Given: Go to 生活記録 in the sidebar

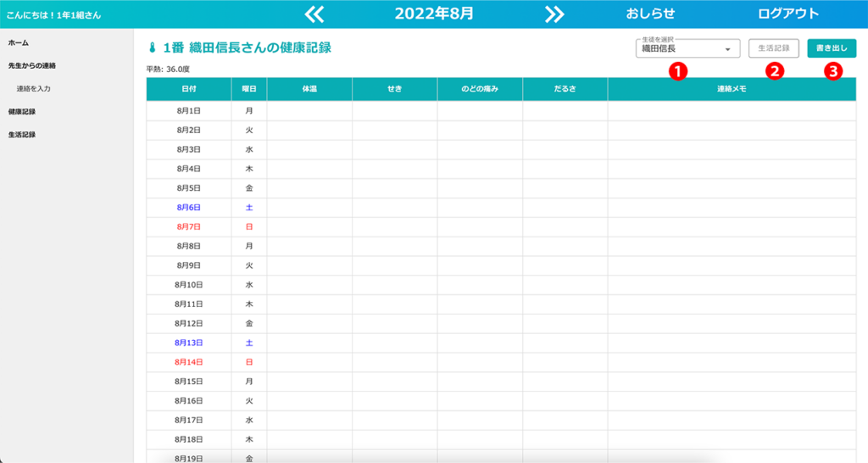Looking at the screenshot, I should (22, 134).
